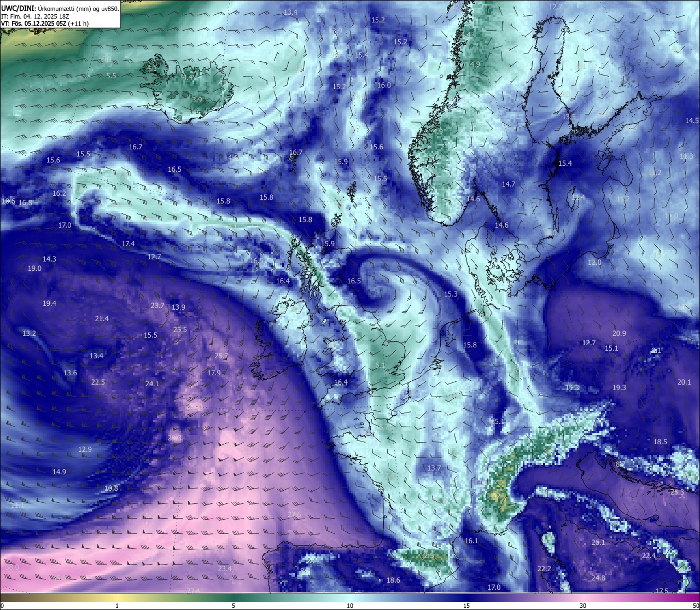700x610 pixels.
Task: Click the value 14.9 in the south-west Atlantic
Action: tap(59, 472)
